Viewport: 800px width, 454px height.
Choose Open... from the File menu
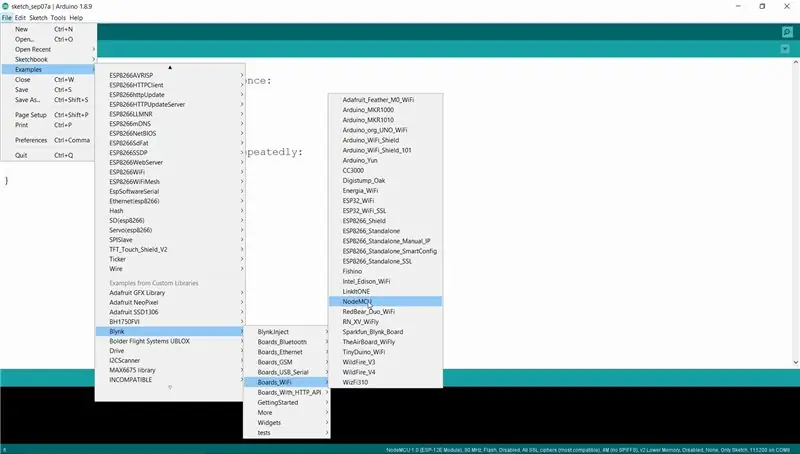48,39
